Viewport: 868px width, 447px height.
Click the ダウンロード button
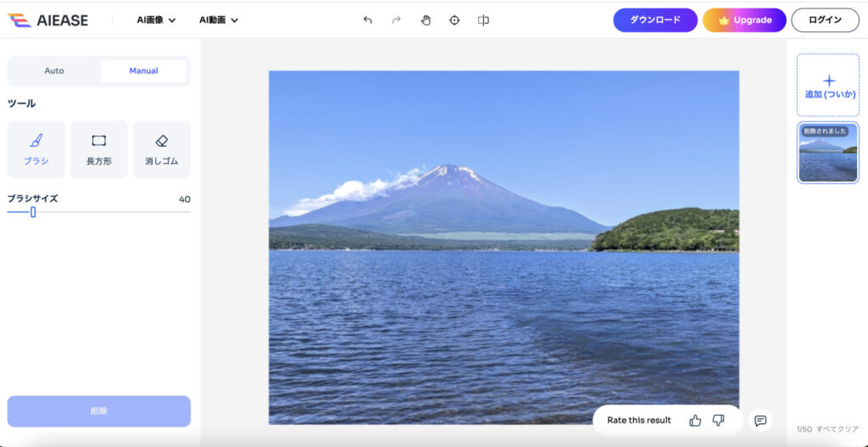[655, 20]
